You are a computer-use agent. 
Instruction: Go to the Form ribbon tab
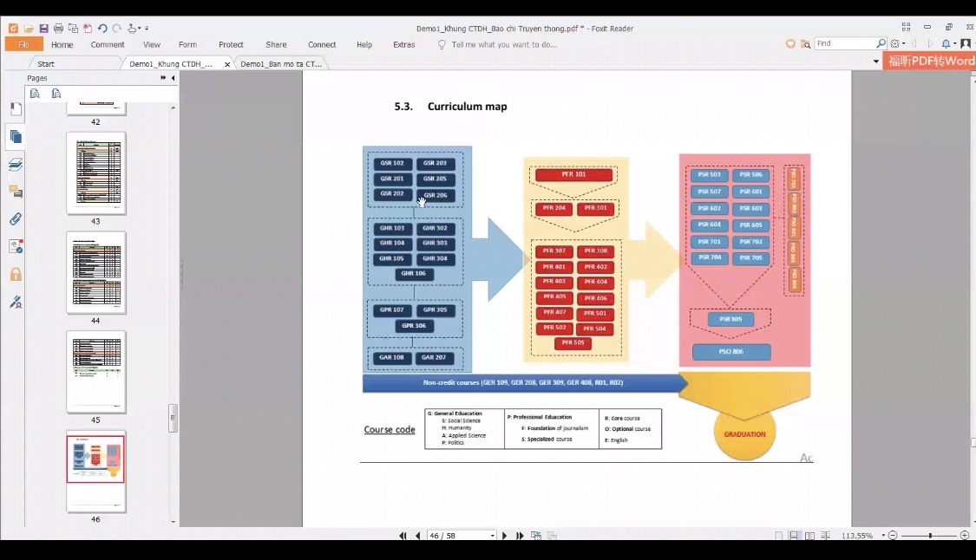pos(188,45)
